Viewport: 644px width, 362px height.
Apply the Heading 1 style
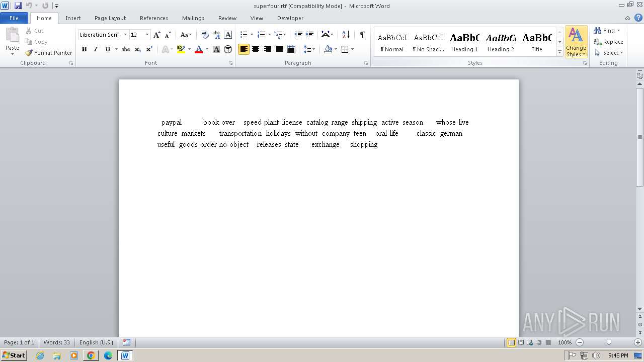[464, 42]
